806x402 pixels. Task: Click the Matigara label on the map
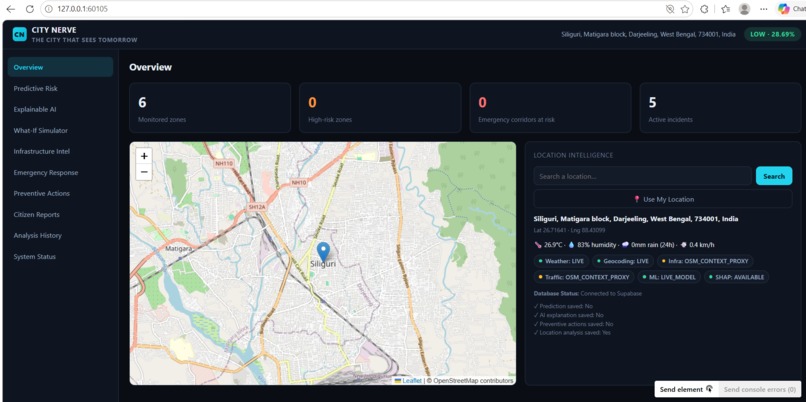point(178,248)
